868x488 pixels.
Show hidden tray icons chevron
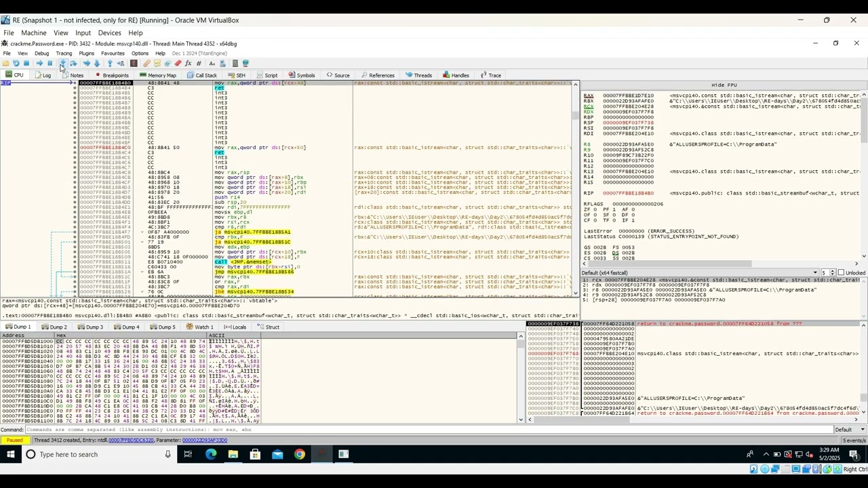coord(766,454)
